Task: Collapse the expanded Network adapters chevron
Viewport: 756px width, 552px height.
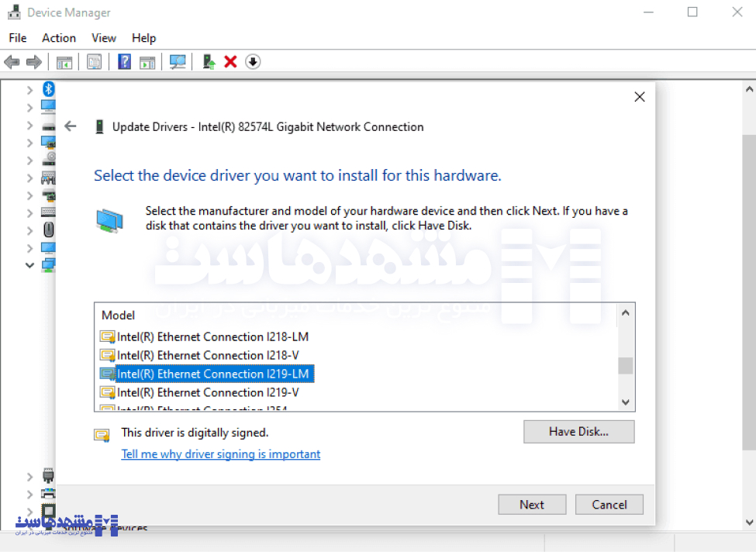Action: pyautogui.click(x=30, y=265)
